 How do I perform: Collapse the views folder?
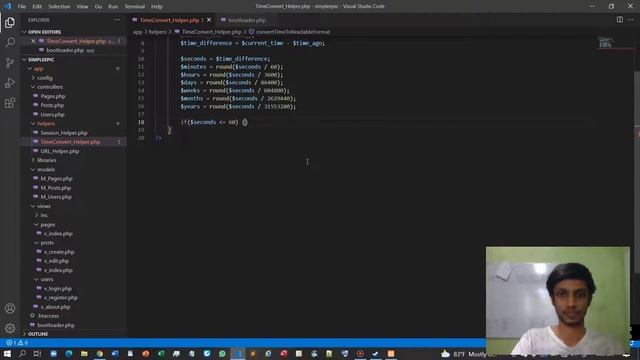click(x=33, y=206)
